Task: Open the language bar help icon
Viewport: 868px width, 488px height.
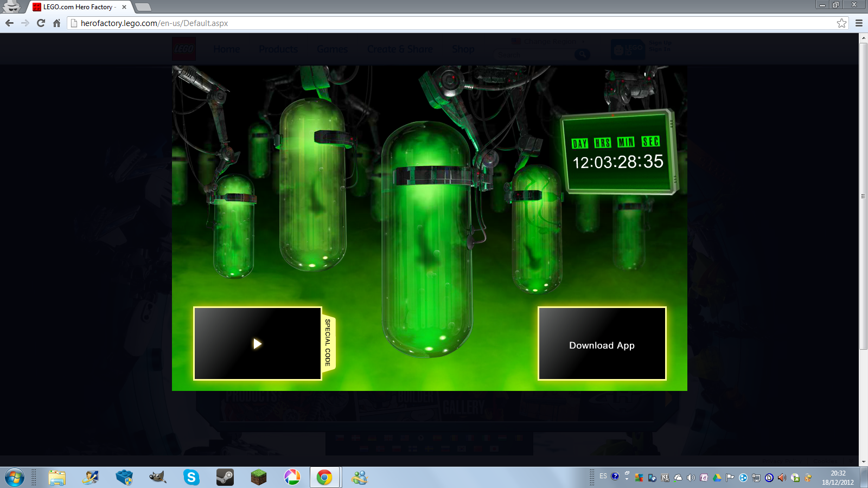Action: 615,476
